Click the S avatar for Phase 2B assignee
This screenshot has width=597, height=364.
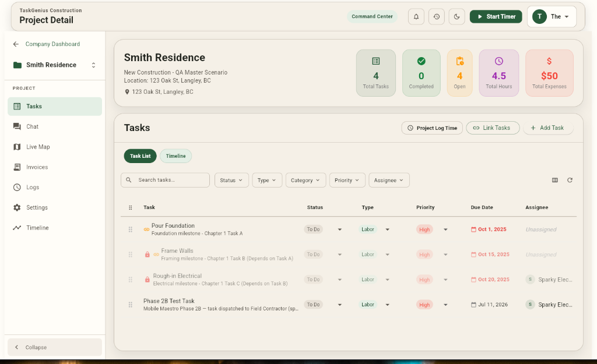tap(530, 305)
